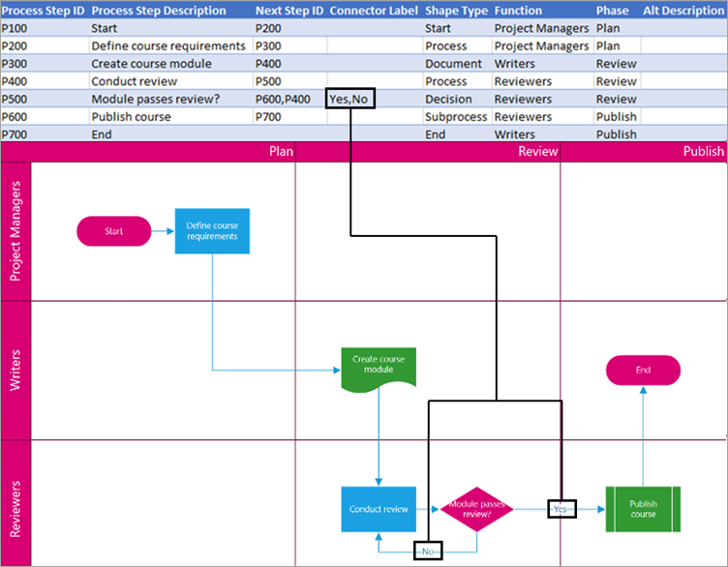Click the blue Conduct review process shape
728x567 pixels.
[379, 509]
